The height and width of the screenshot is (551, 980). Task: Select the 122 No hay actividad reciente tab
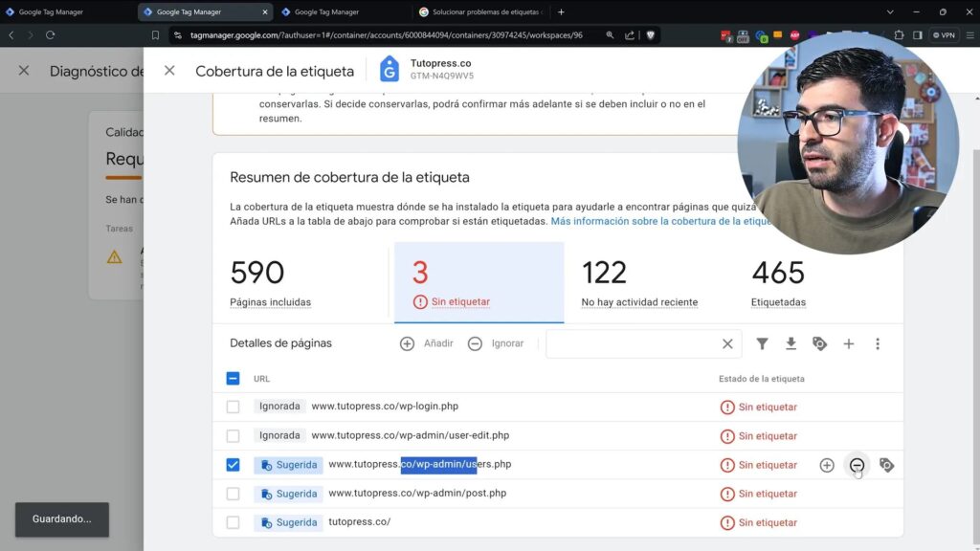click(648, 283)
